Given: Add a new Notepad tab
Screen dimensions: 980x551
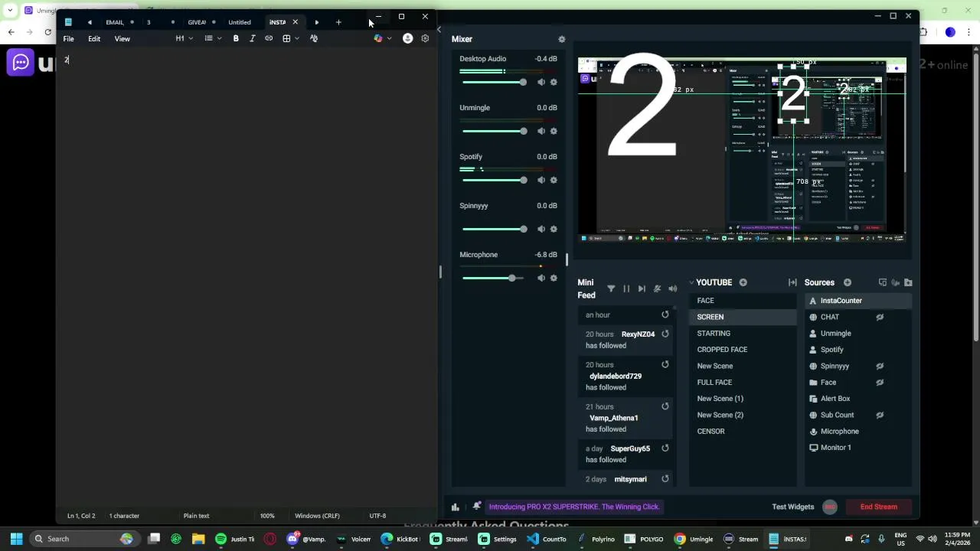Looking at the screenshot, I should point(338,22).
